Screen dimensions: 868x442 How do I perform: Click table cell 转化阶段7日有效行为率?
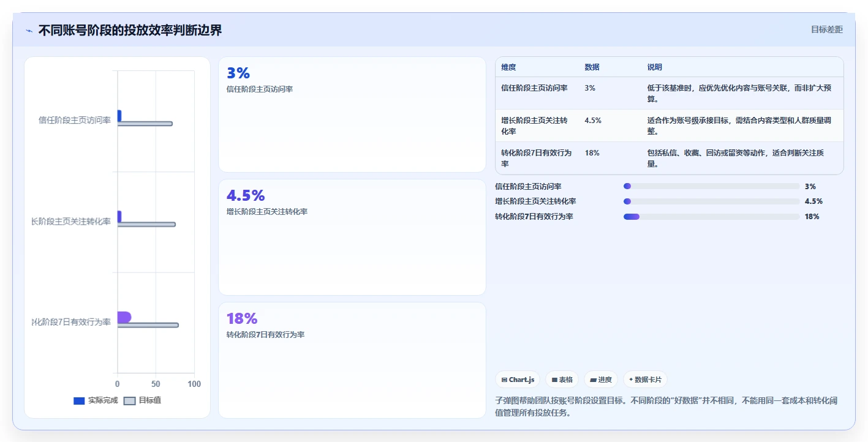536,158
